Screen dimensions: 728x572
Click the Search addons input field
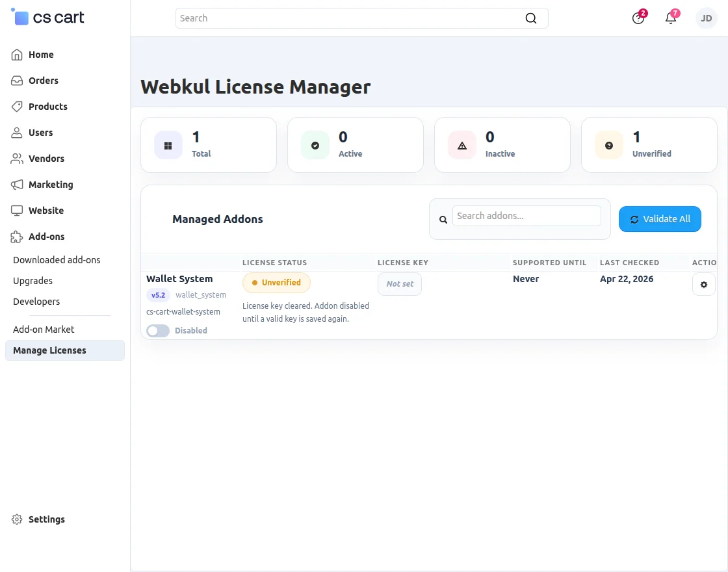point(526,215)
